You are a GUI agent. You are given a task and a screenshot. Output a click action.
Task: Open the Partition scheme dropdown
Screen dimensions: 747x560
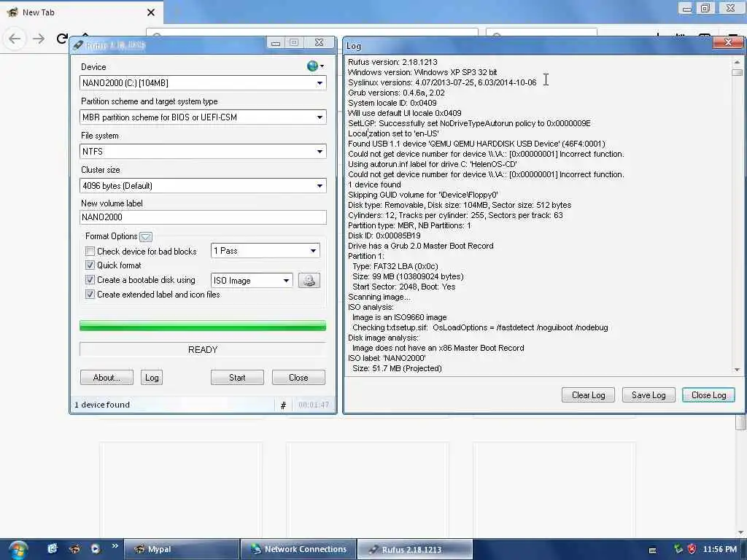coord(203,117)
